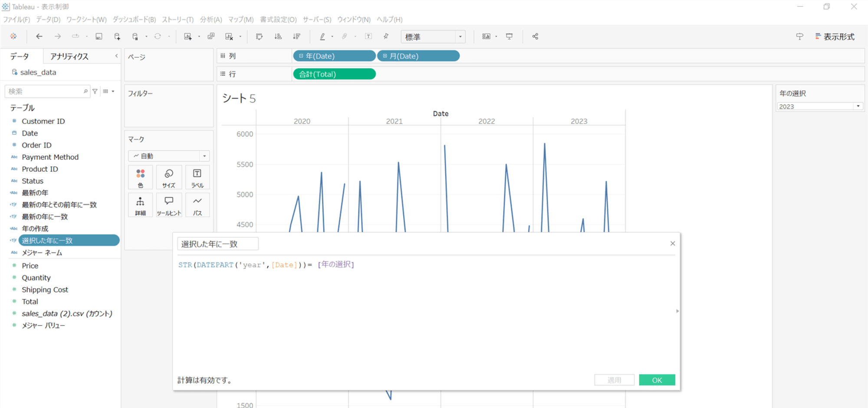Click the Path (パス) mark card button

click(197, 205)
